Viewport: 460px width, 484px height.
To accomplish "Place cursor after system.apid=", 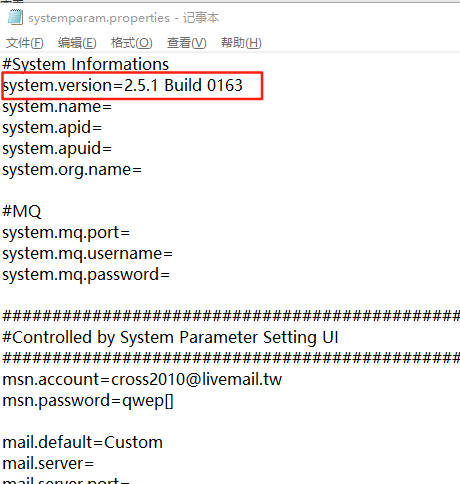I will (103, 128).
